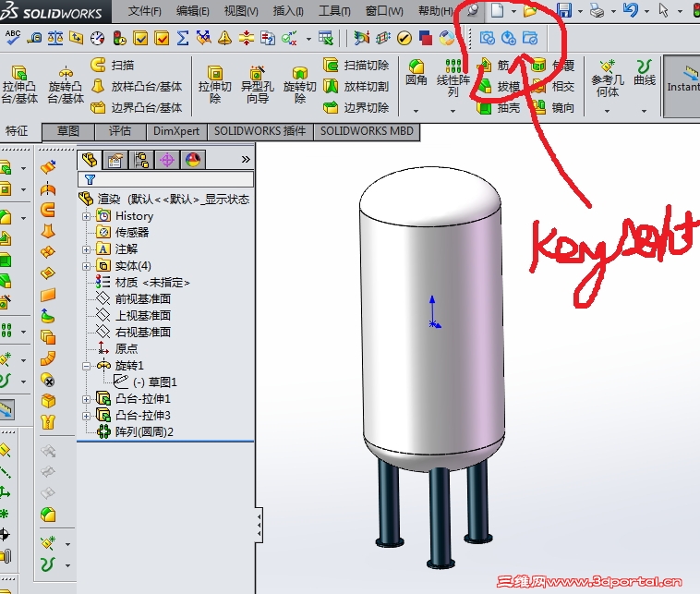This screenshot has width=700, height=594.
Task: Click the sigma equations icon
Action: (182, 39)
